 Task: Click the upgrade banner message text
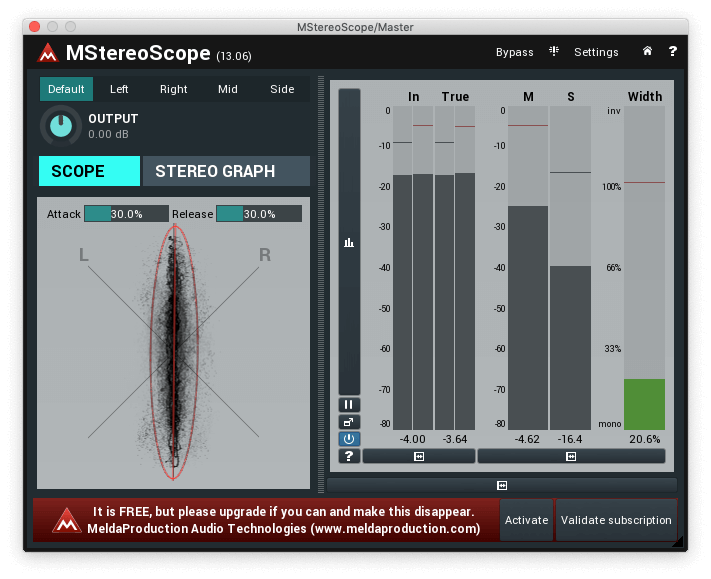click(x=284, y=520)
